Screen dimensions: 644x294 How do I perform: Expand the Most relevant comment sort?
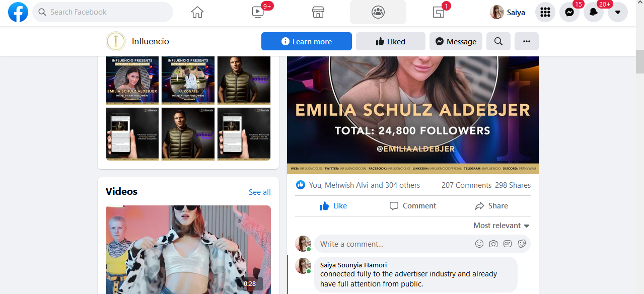[x=502, y=226]
